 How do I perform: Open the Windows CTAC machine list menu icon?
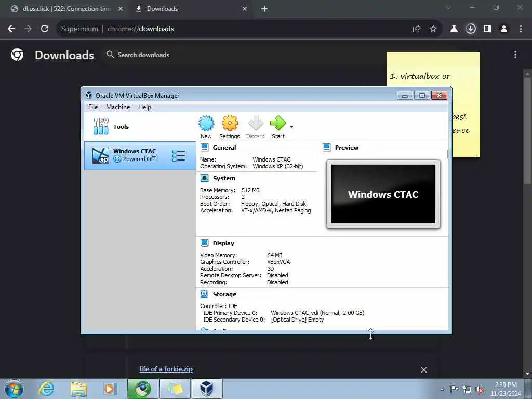179,156
